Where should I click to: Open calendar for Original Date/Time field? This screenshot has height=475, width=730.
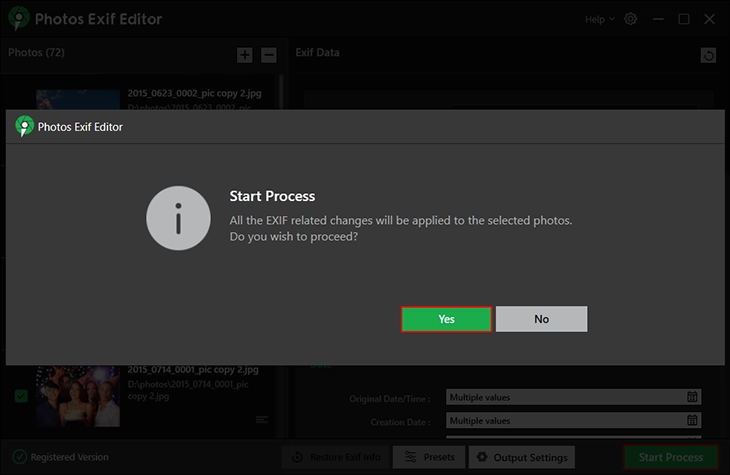click(x=692, y=397)
